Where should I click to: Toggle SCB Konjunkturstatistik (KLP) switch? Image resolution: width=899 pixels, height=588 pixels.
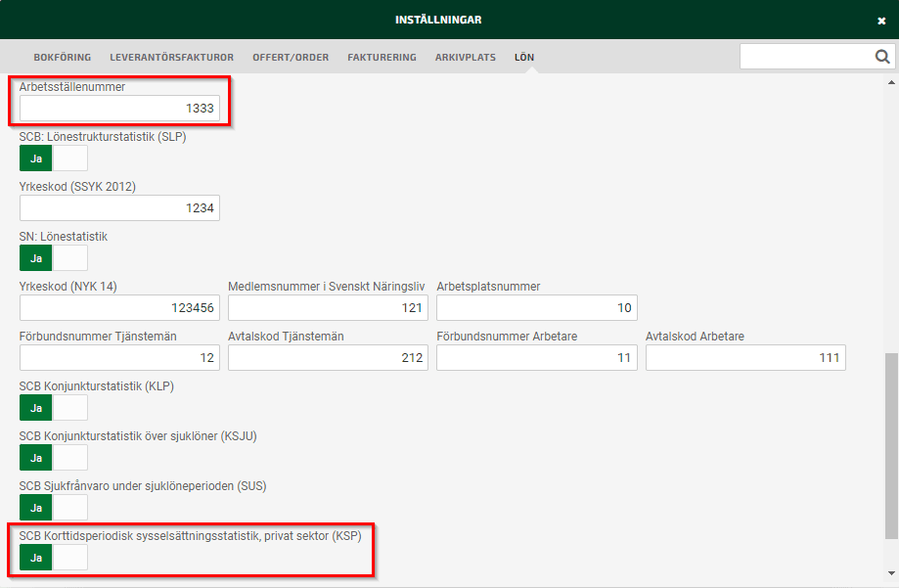[53, 407]
